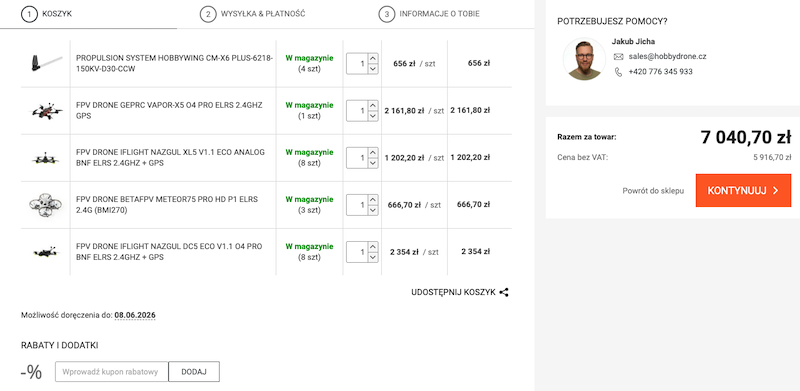Viewport: 800px width, 391px height.
Task: Open the Nazgul XL5 drone thumbnail
Action: [x=46, y=158]
